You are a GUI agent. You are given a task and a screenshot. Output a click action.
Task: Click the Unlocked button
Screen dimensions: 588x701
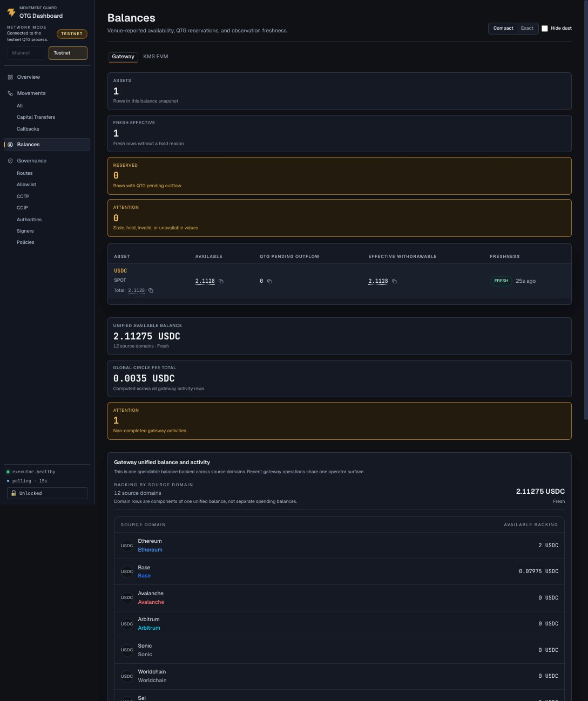pos(47,493)
